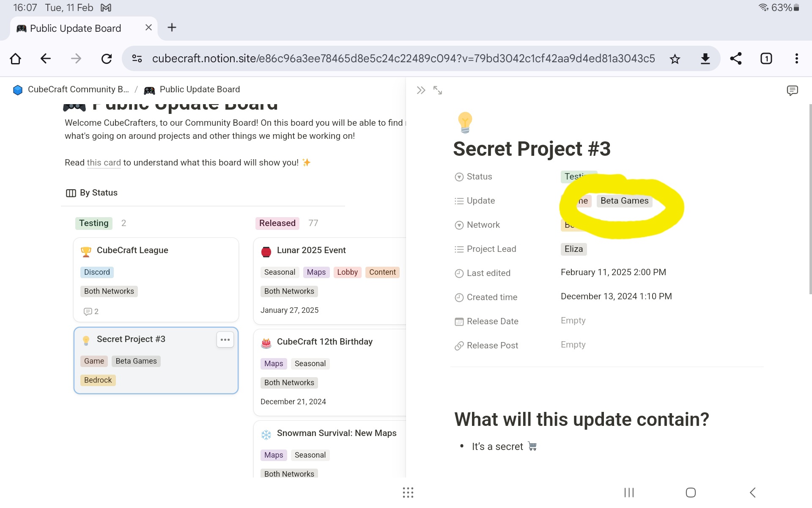Viewport: 812px width, 508px height.
Task: Open the tab switcher showing 1 tab
Action: tap(766, 58)
